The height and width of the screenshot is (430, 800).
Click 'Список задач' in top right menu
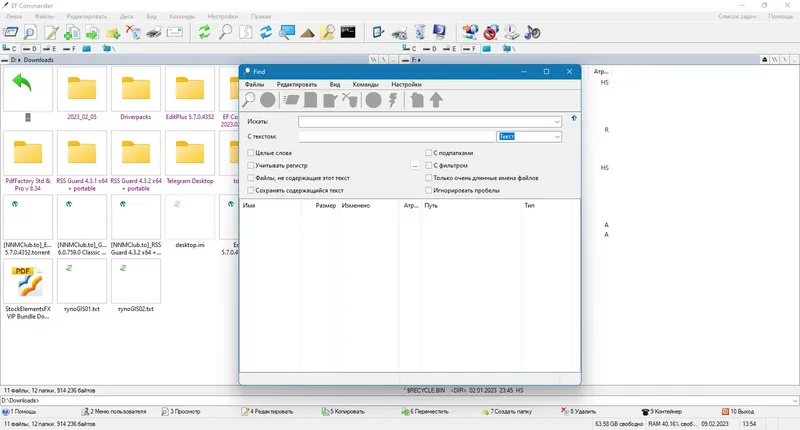click(x=737, y=16)
